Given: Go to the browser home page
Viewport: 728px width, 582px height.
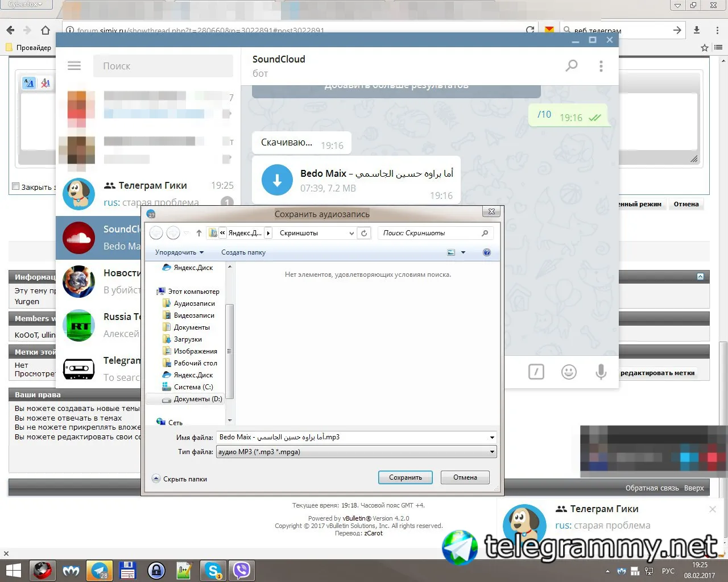Looking at the screenshot, I should click(x=45, y=30).
